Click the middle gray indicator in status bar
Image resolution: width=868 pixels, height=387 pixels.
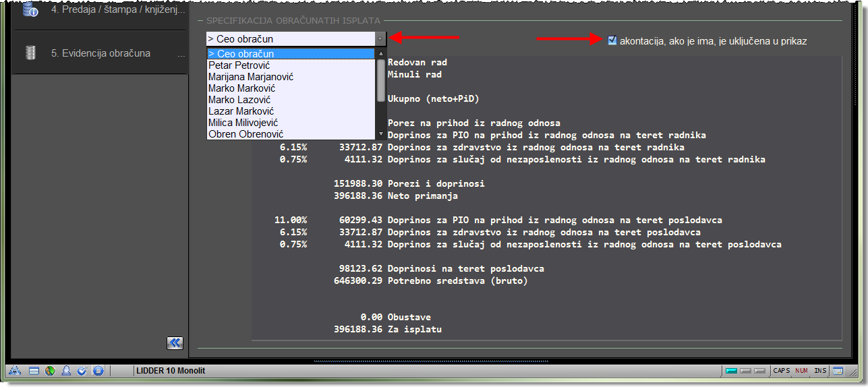pyautogui.click(x=745, y=370)
